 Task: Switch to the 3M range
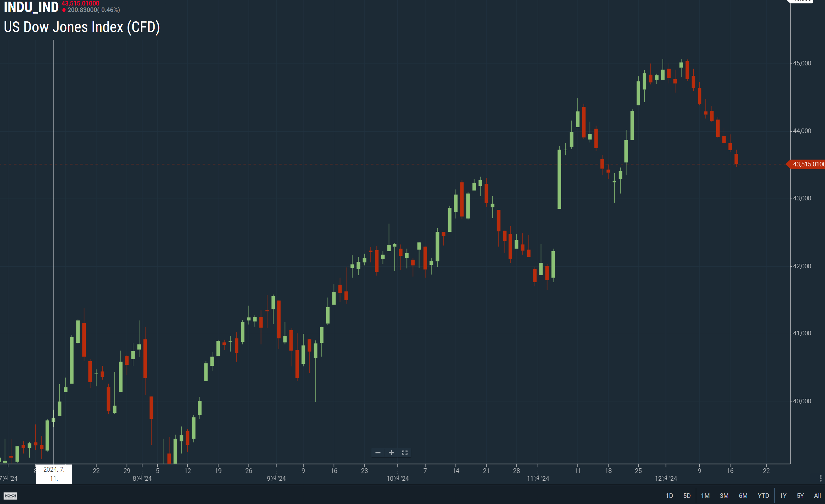pyautogui.click(x=724, y=496)
